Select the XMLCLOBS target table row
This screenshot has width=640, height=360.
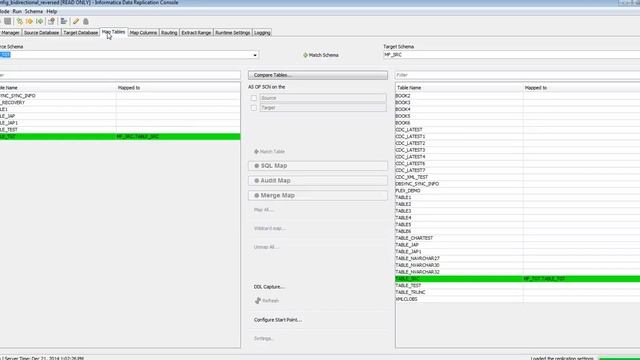(x=518, y=299)
